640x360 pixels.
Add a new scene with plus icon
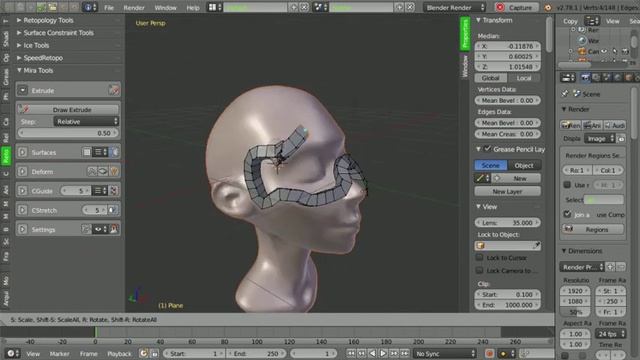point(400,7)
